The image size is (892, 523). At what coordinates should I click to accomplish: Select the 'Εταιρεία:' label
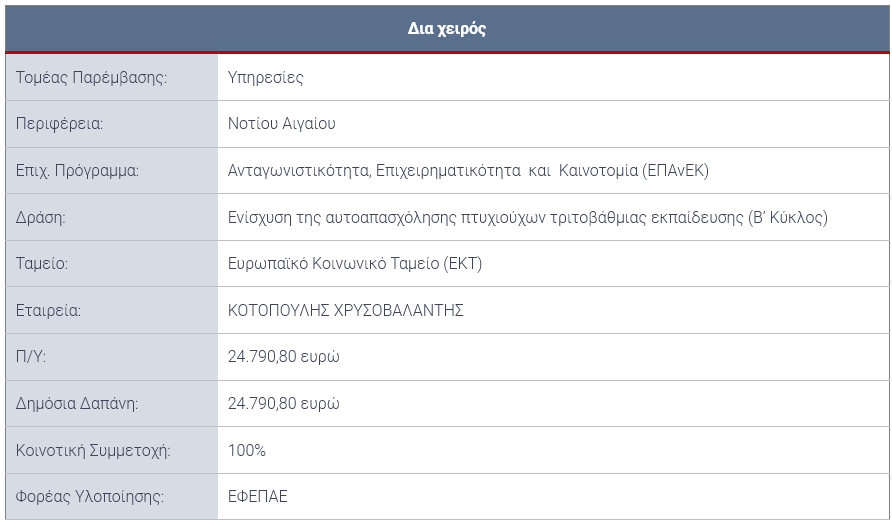48,311
